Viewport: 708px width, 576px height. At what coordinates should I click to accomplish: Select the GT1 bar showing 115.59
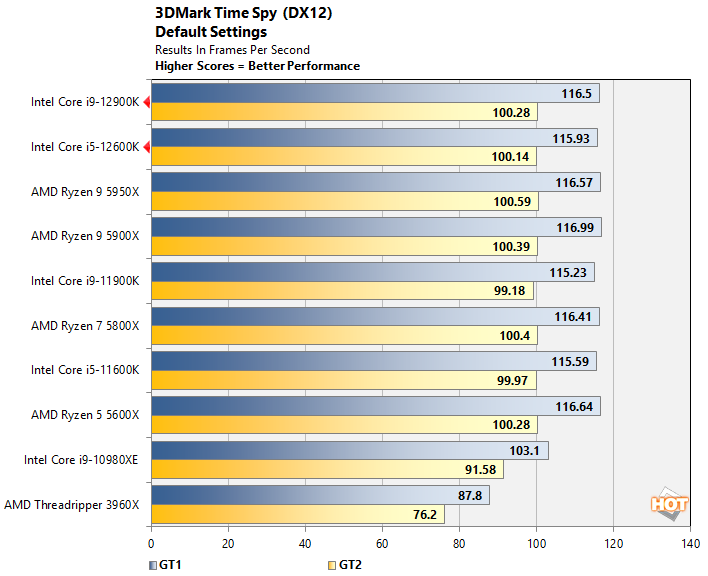[x=373, y=361]
